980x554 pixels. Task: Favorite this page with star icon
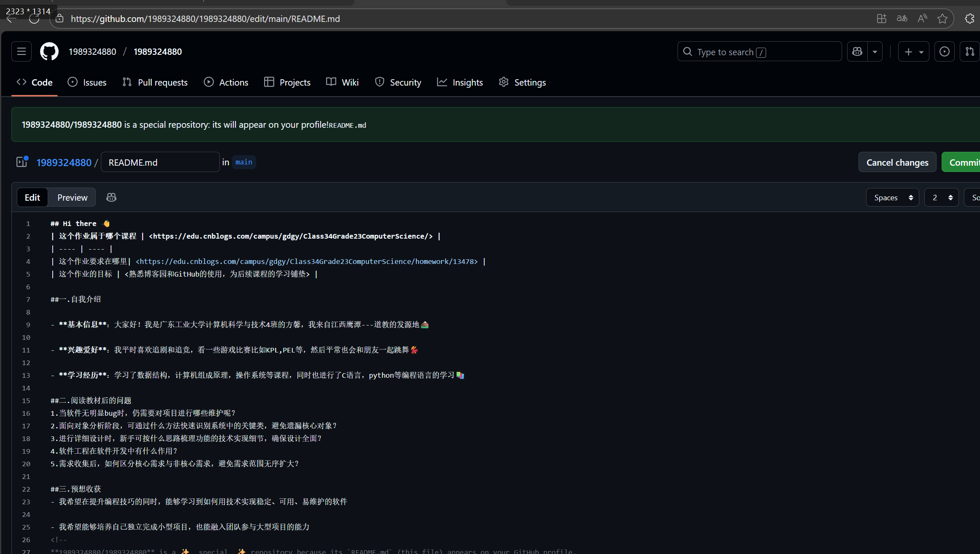(x=942, y=19)
